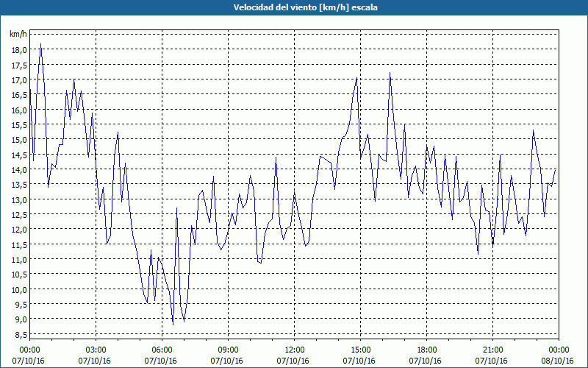The height and width of the screenshot is (368, 588).
Task: Select the "9,0" y-axis value
Action: coord(23,319)
